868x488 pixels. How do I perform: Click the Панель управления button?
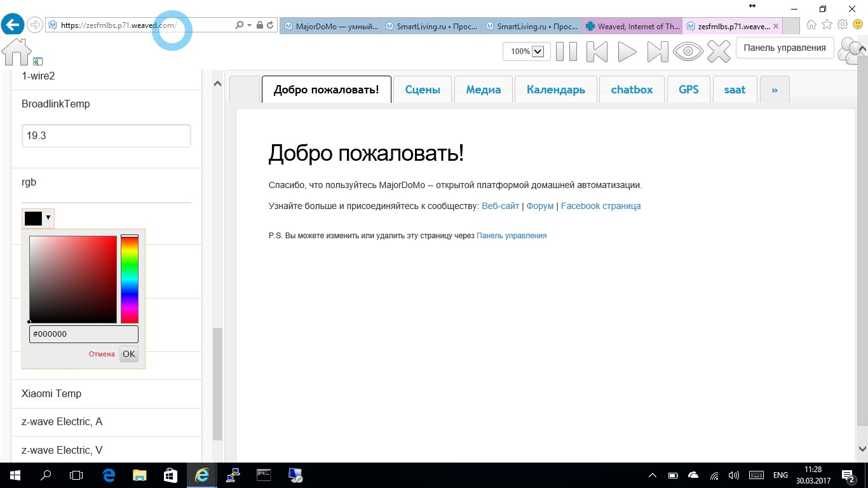[784, 48]
